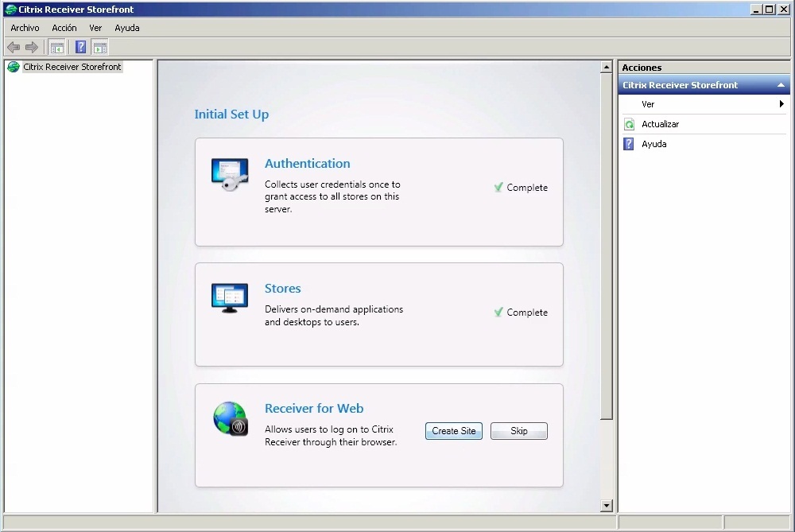Click the vertical scrollbar thumb
Screen dimensions: 795x532
(607, 247)
